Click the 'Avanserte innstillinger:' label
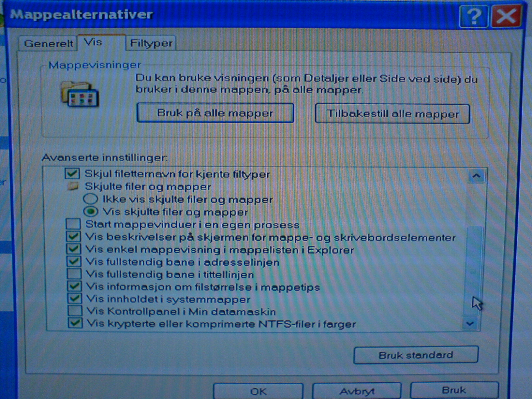The height and width of the screenshot is (399, 532). click(104, 158)
